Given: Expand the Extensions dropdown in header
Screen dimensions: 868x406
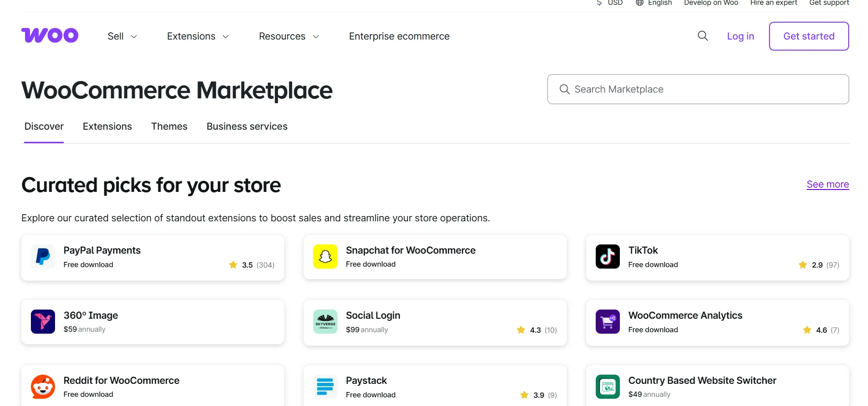Looking at the screenshot, I should pos(197,37).
